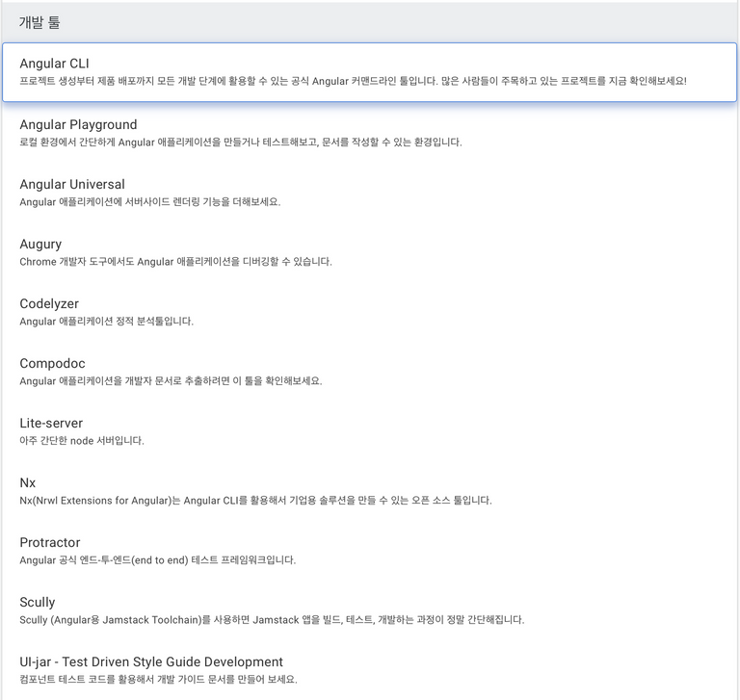Open the Compodoc documentation tool link
The width and height of the screenshot is (740, 700).
[369, 372]
